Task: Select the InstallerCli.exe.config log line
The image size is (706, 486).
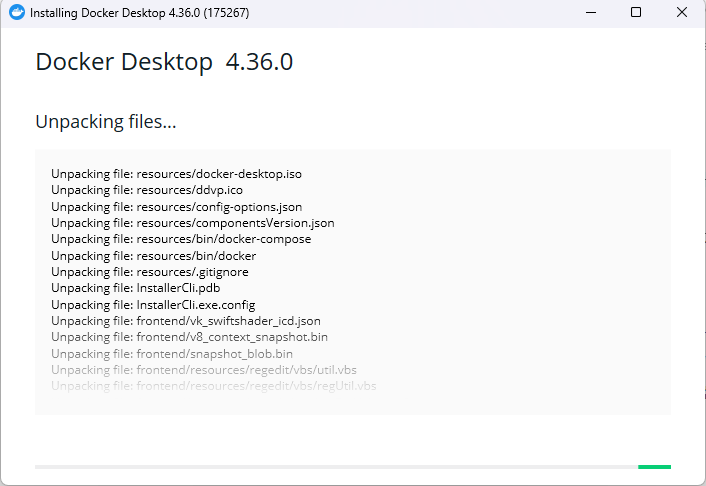Action: point(153,305)
